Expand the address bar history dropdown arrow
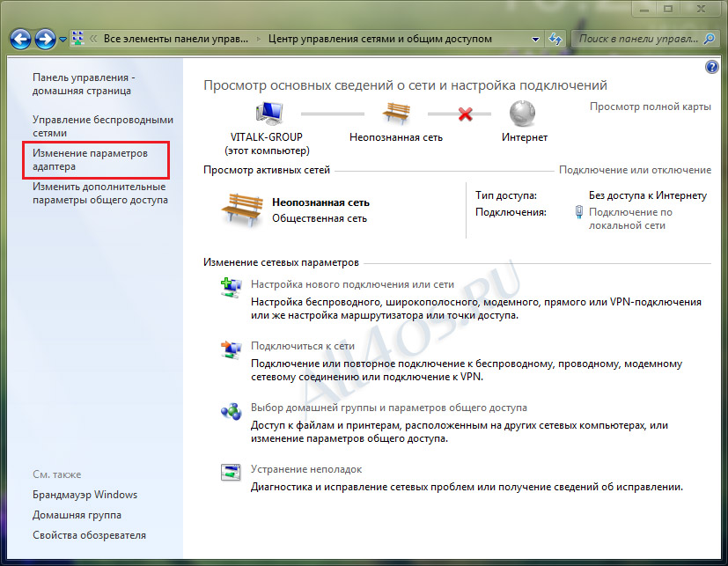Viewport: 728px width, 566px height. tap(535, 40)
